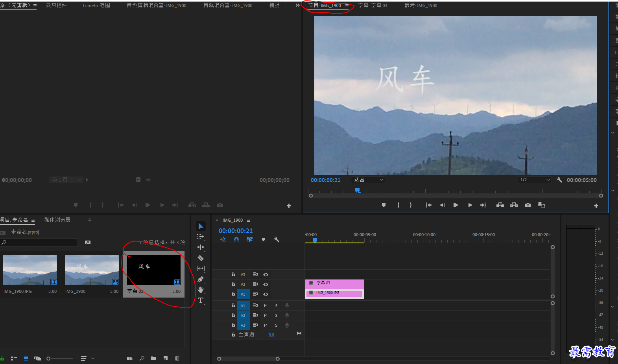Select the 字幕 03 thumbnail
The width and height of the screenshot is (618, 364).
click(x=154, y=270)
